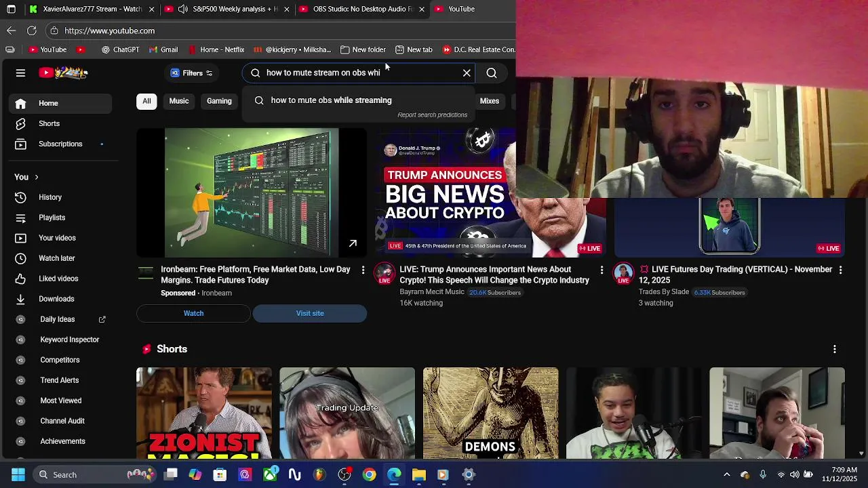Switch to XavierAlvarez777 Stream tab
Screen dimensions: 868x488
(x=92, y=9)
